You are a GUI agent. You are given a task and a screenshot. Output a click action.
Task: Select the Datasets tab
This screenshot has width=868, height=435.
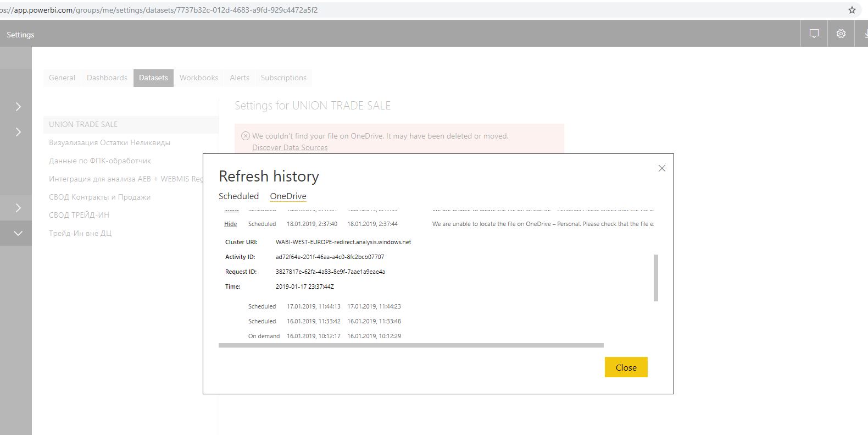pyautogui.click(x=153, y=78)
